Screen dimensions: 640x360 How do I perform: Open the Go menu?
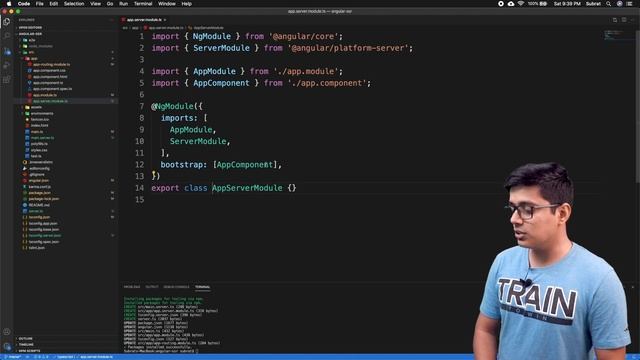coord(110,4)
